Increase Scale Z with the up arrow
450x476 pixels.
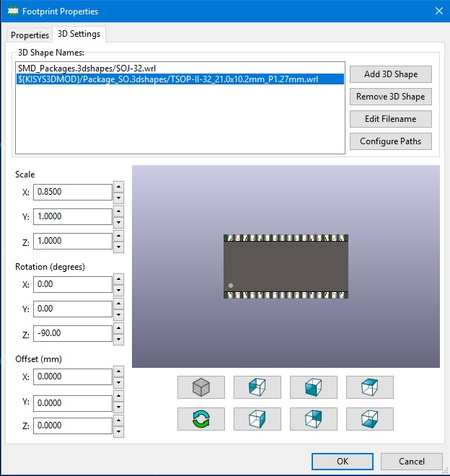[118, 236]
